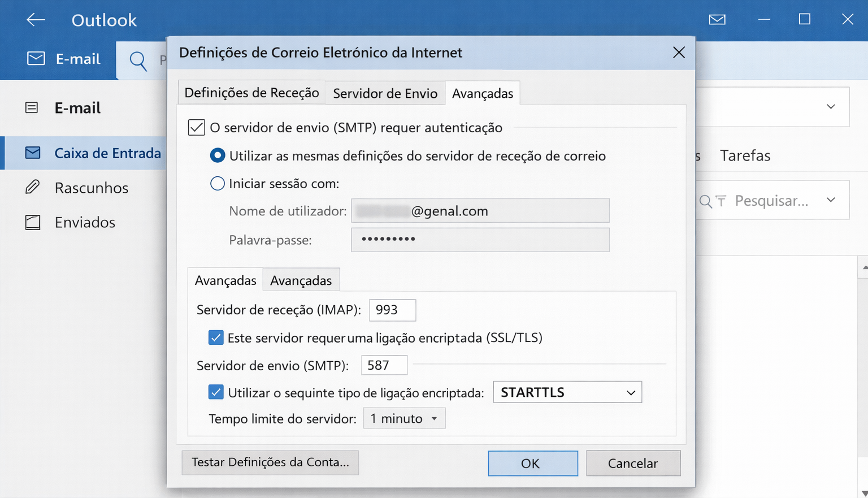Select 'Iniciar sessão com' radio option
Image resolution: width=868 pixels, height=498 pixels.
tap(218, 184)
